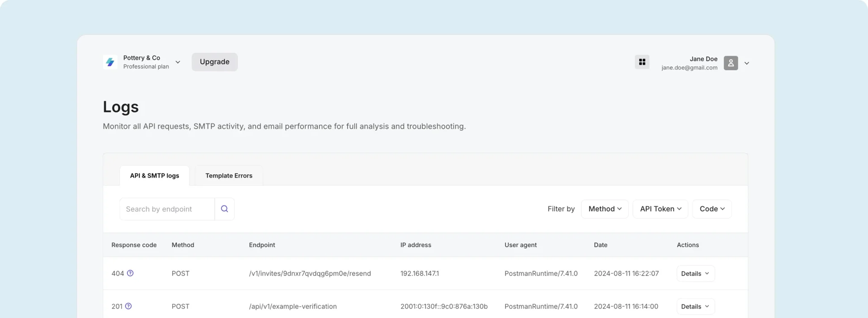This screenshot has width=868, height=318.
Task: Click date 2024-08-11 16:22:07
Action: click(626, 273)
